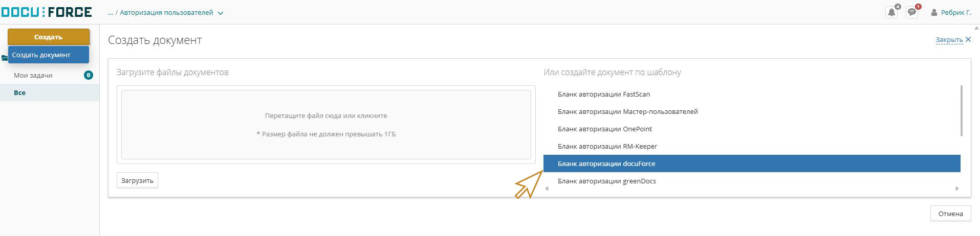Click the file drop zone area
This screenshot has height=236, width=980.
click(326, 125)
